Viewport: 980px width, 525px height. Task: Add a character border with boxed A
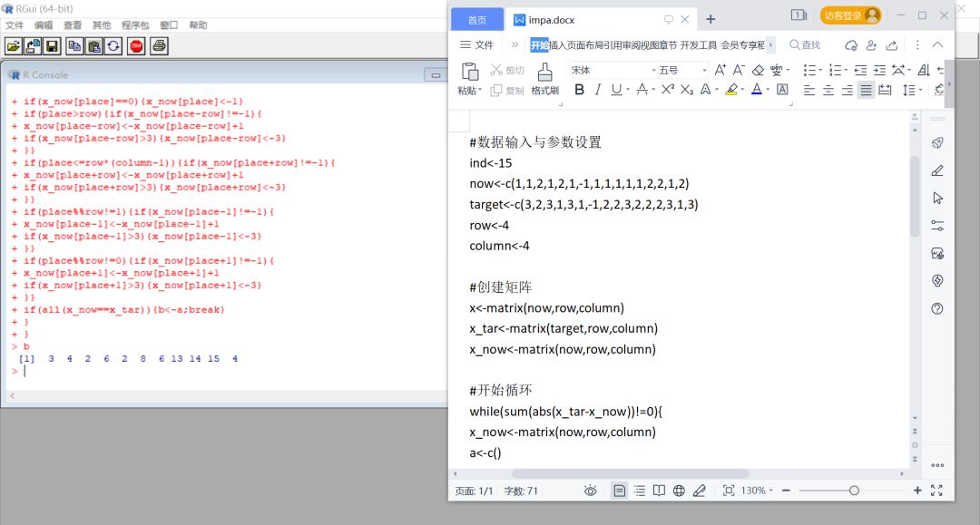click(782, 89)
